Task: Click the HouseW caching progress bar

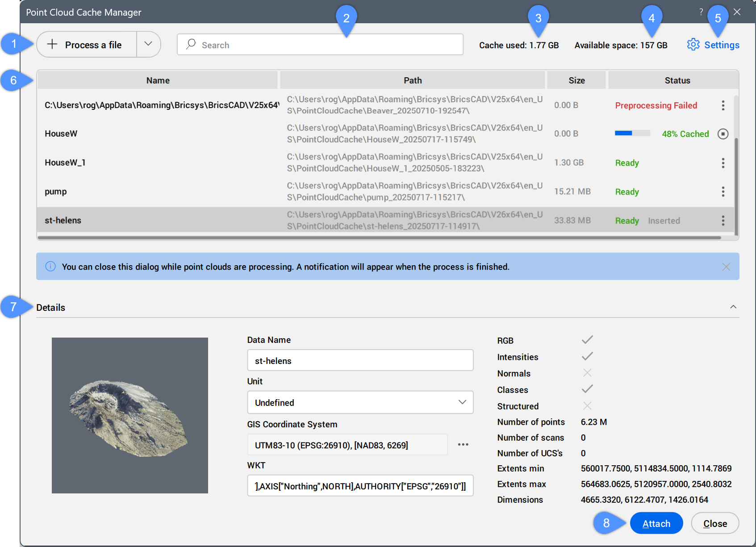Action: pos(632,134)
